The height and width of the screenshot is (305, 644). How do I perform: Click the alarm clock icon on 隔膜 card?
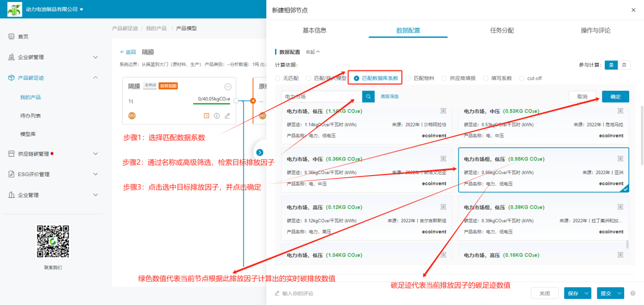pyautogui.click(x=206, y=116)
